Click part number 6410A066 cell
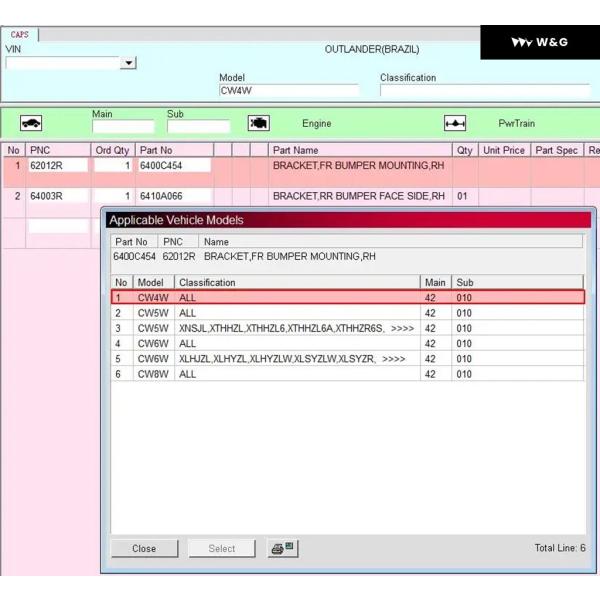The width and height of the screenshot is (600, 600). coord(173,196)
